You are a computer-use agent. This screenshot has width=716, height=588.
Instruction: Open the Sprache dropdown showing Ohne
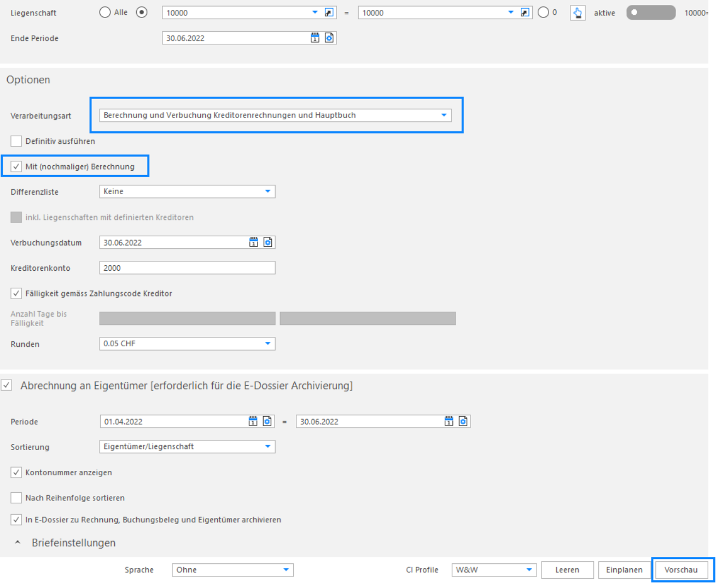[232, 569]
